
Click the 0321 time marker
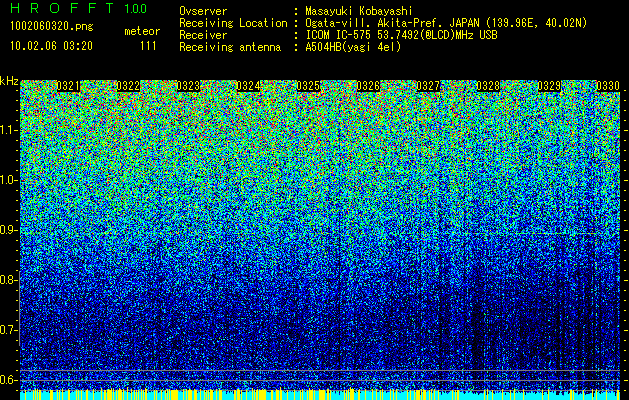tap(68, 86)
